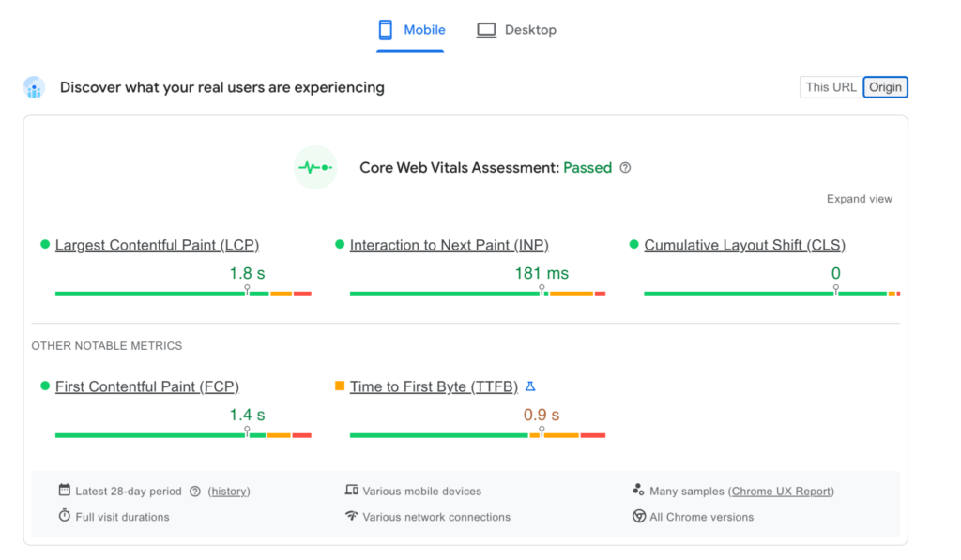Click the green dot beside LCP

point(45,245)
